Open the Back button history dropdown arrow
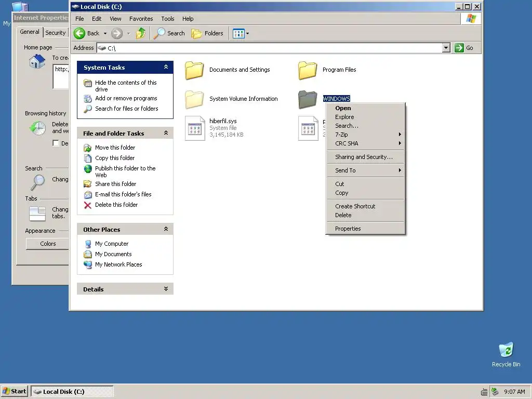 click(105, 33)
